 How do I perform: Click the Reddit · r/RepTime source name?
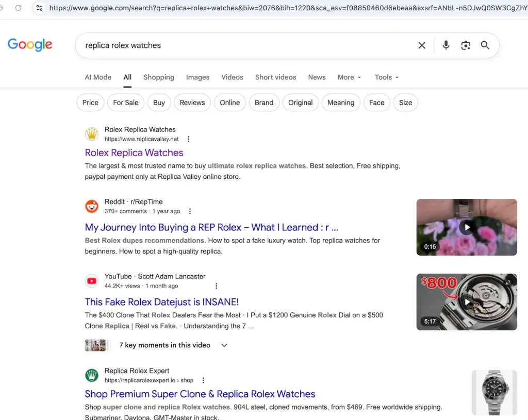coord(134,201)
